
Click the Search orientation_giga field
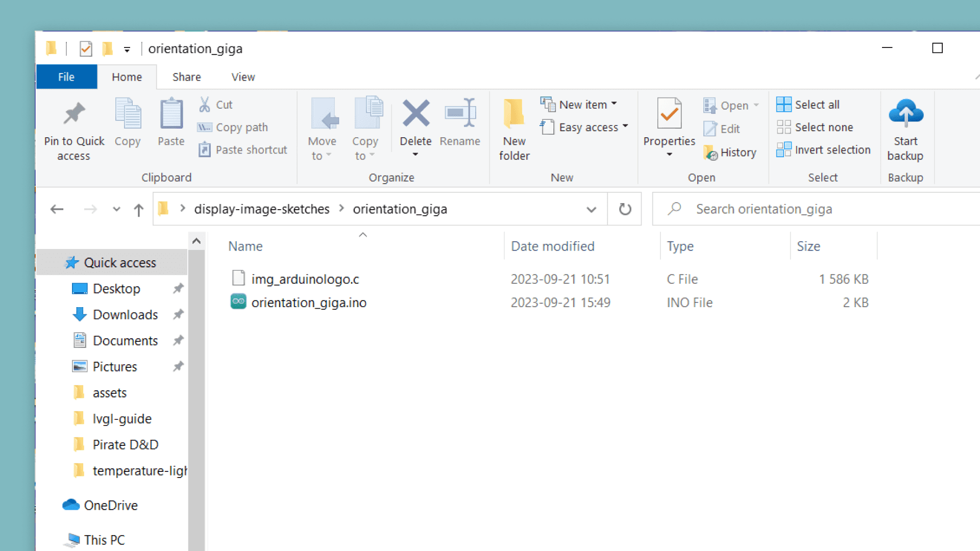(x=817, y=209)
